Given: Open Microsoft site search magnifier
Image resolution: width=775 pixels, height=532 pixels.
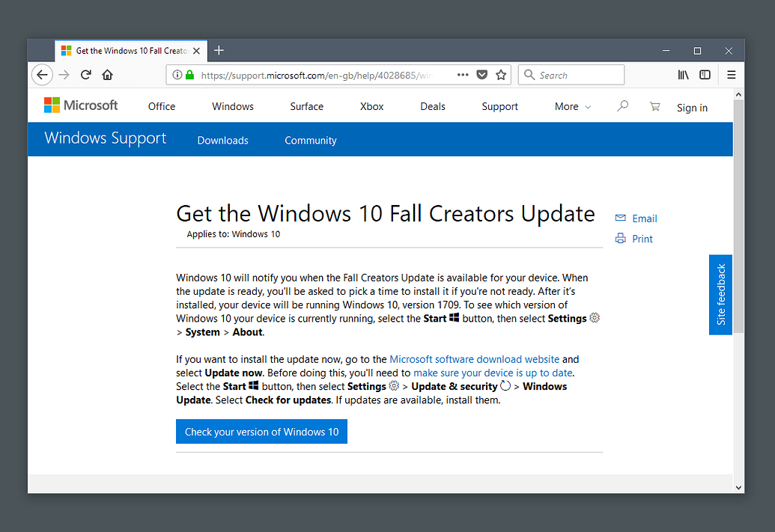Looking at the screenshot, I should click(623, 106).
